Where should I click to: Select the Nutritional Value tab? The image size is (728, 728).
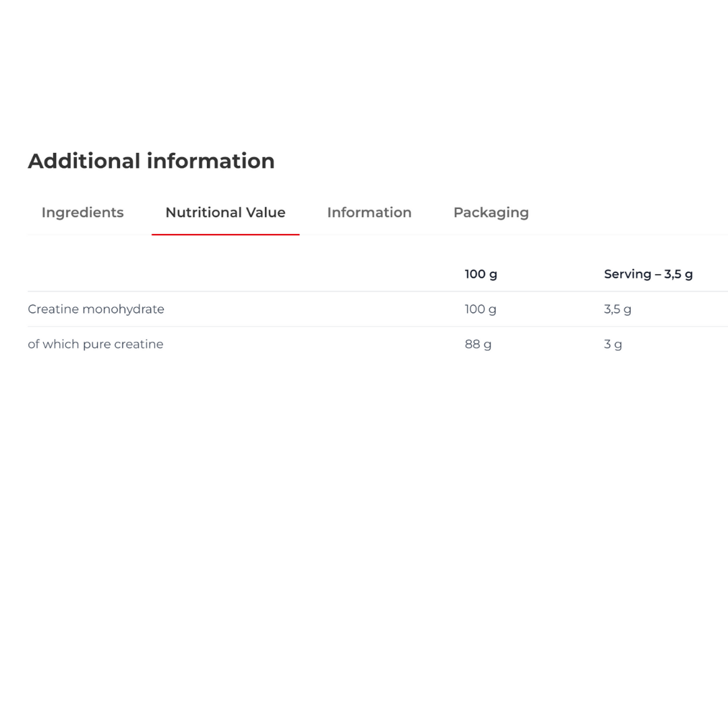click(x=226, y=212)
